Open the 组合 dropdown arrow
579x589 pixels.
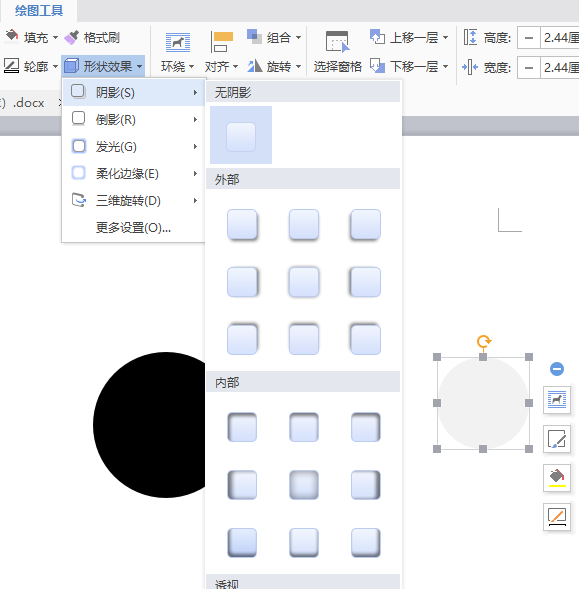click(298, 37)
